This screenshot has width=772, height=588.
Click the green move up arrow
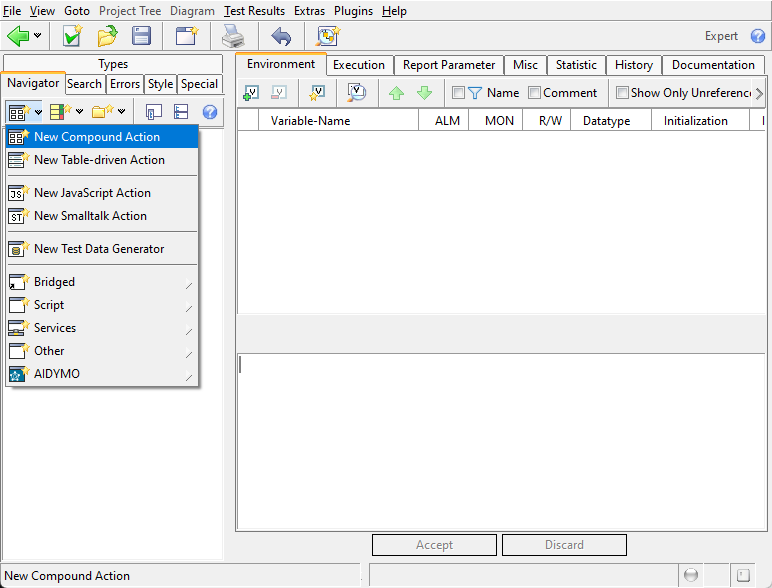tap(396, 93)
